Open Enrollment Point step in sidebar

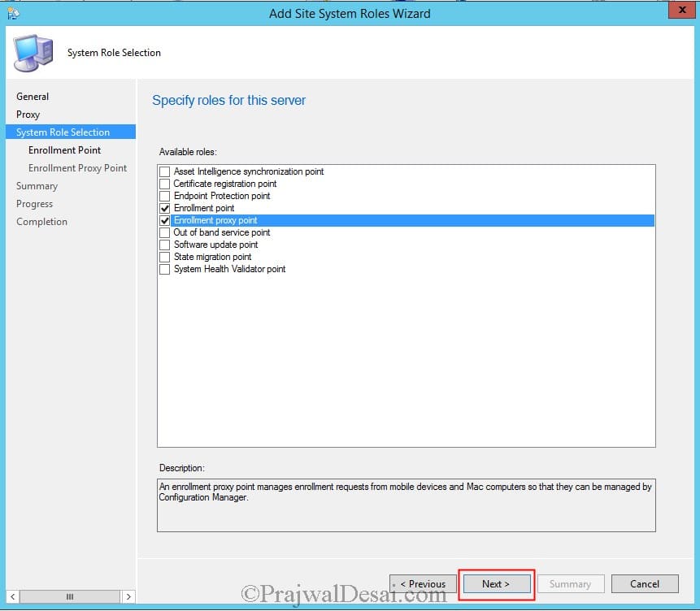65,150
